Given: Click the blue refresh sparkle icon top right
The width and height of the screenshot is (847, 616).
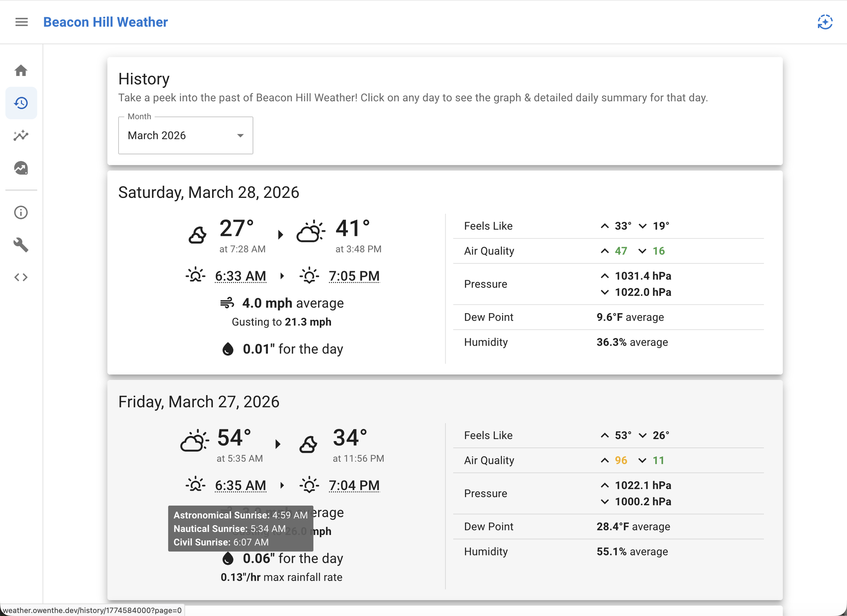Looking at the screenshot, I should pos(825,22).
